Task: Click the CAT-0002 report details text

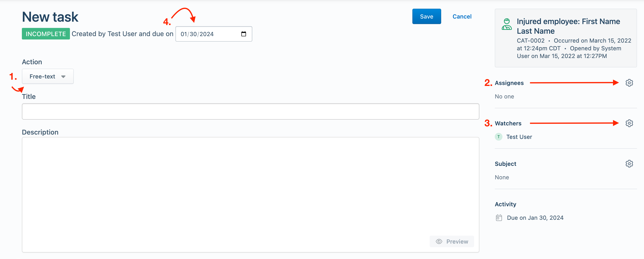Action: coord(574,48)
